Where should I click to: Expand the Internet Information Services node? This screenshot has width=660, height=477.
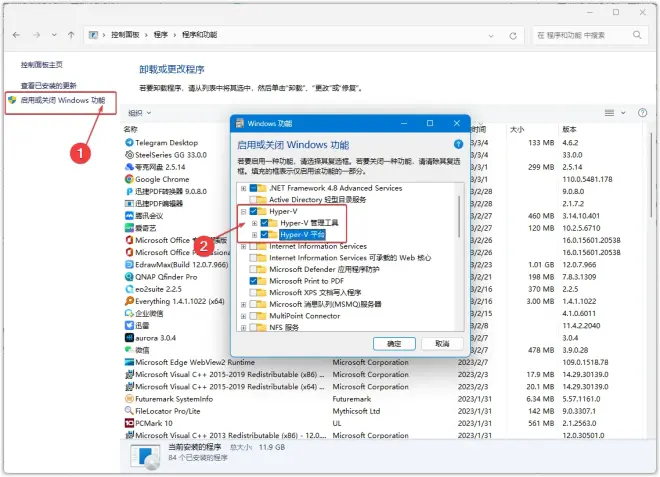coord(243,246)
